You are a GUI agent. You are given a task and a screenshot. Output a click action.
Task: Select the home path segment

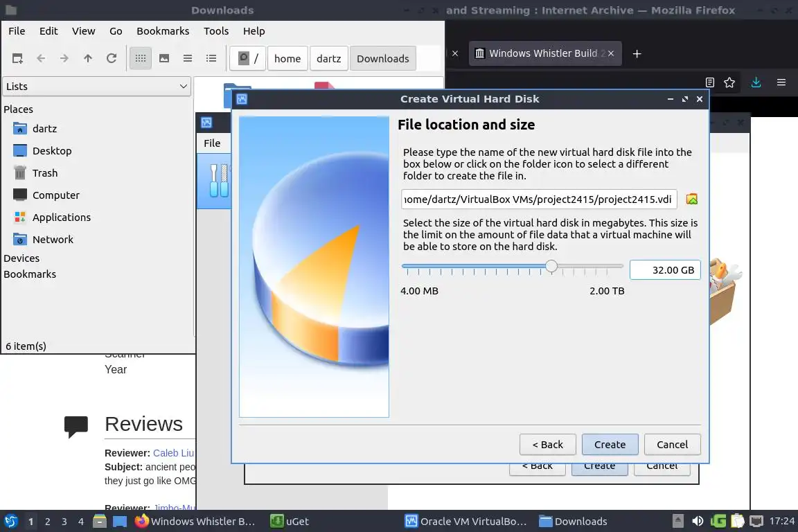click(x=287, y=59)
